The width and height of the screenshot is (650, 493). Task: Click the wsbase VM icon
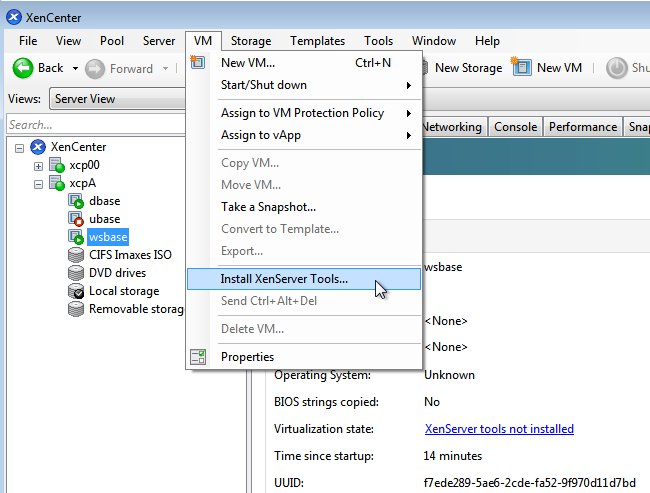(x=76, y=237)
